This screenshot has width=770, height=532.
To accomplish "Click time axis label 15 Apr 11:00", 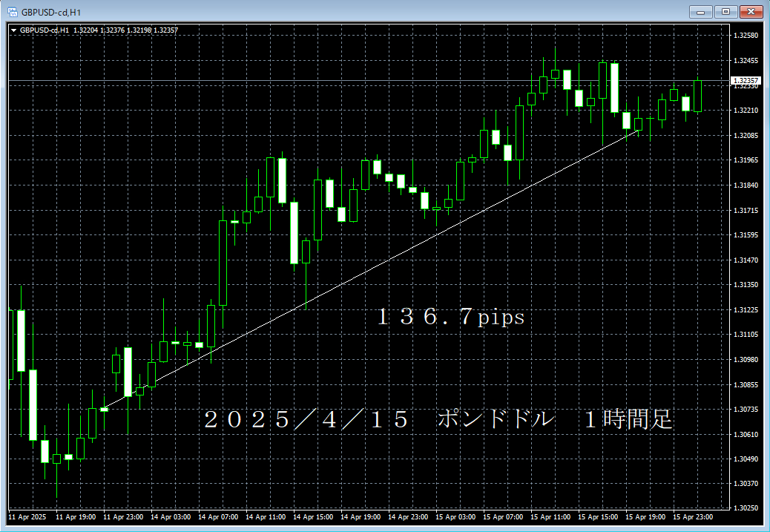I will pos(550,516).
